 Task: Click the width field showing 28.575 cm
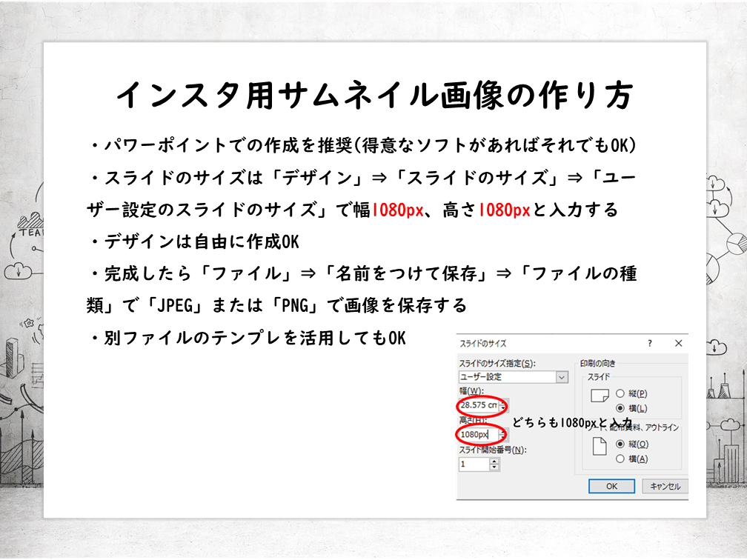click(x=478, y=405)
